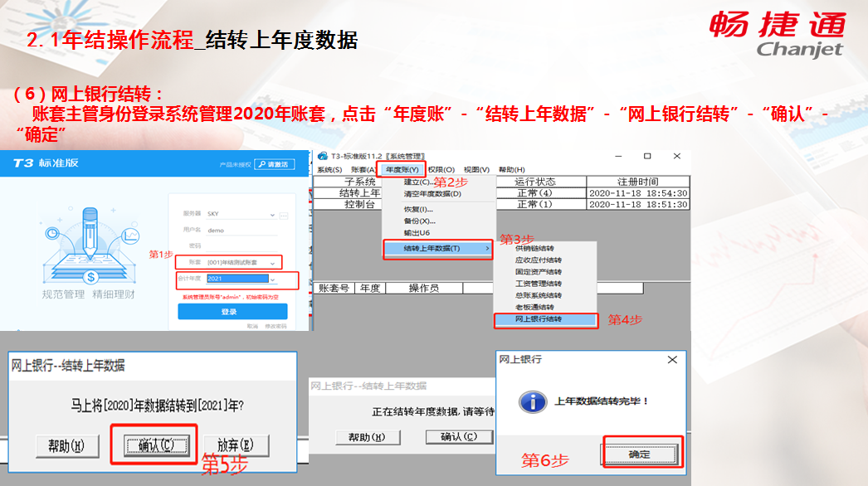Expand the 结转上年数据(T) submenu
This screenshot has width=868, height=486.
click(x=438, y=249)
